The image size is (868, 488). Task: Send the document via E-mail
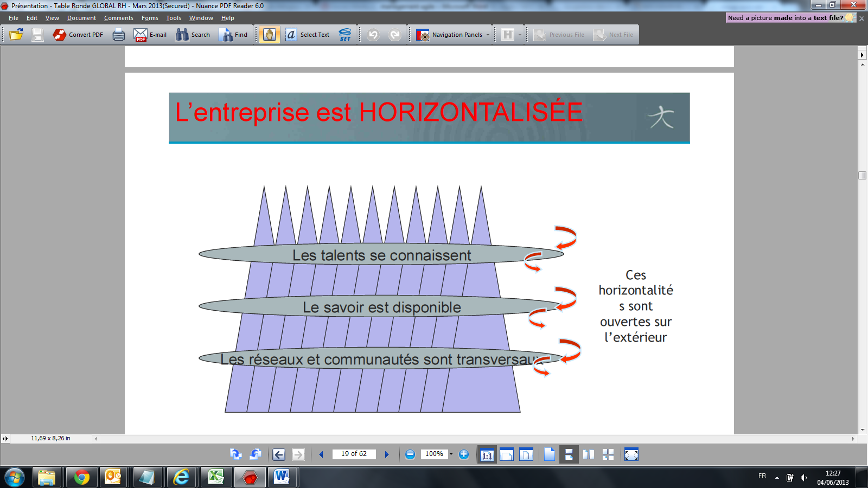pos(150,35)
